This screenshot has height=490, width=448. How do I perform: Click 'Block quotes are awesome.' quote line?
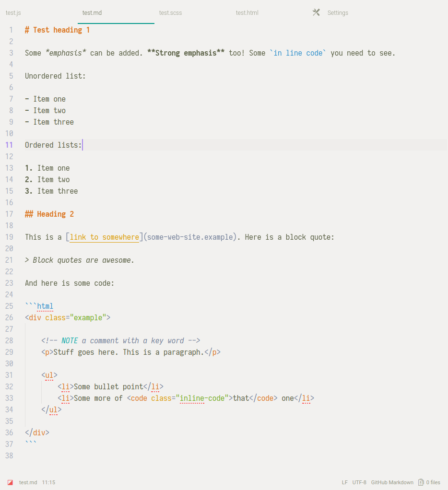(x=83, y=260)
